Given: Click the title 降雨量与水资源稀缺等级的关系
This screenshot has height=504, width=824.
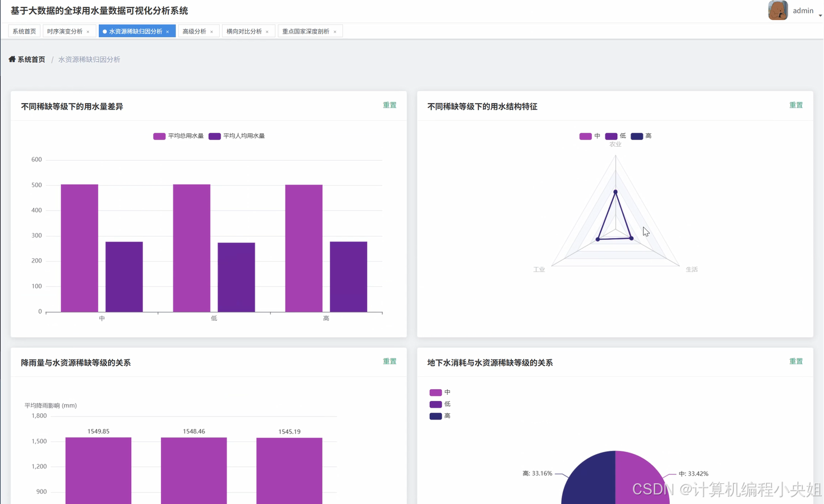Looking at the screenshot, I should pyautogui.click(x=76, y=363).
